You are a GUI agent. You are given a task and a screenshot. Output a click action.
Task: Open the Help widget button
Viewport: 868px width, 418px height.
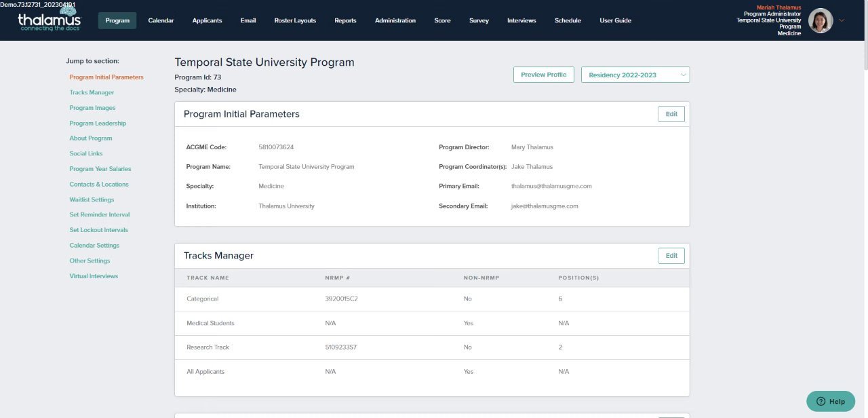(x=831, y=401)
